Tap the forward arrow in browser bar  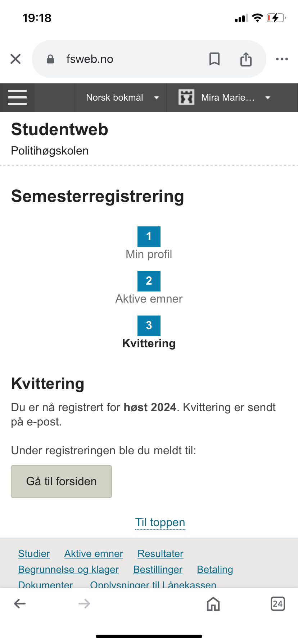[x=84, y=604]
